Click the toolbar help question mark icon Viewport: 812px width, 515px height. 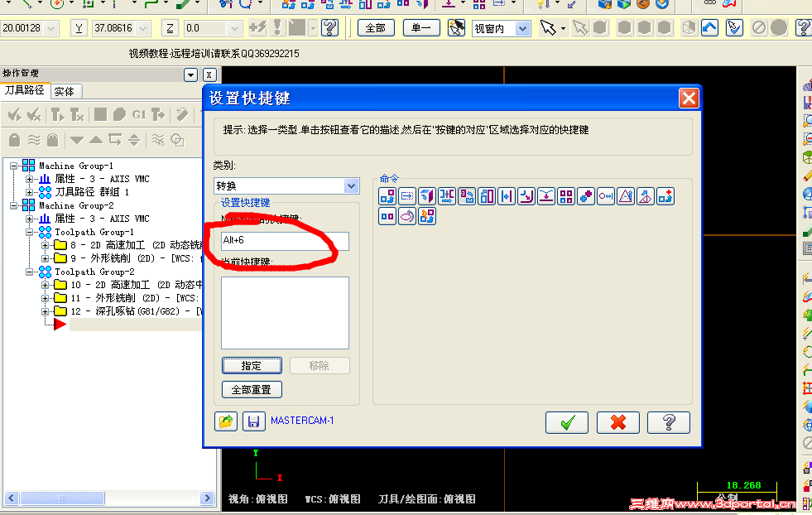coord(330,27)
